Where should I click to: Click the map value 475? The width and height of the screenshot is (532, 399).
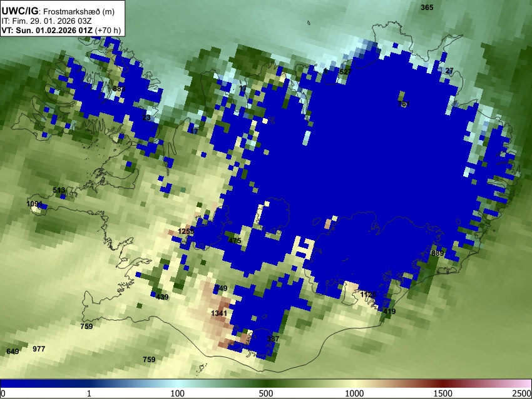tap(235, 241)
